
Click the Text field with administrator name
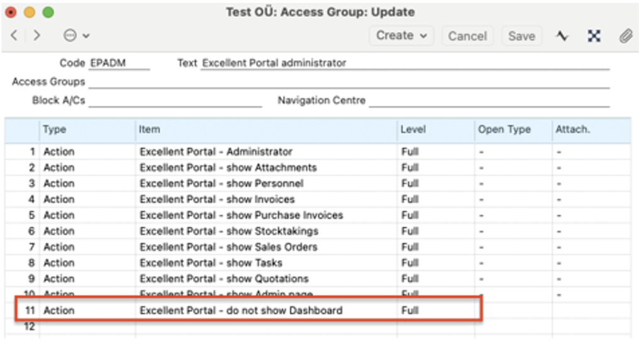[x=404, y=63]
